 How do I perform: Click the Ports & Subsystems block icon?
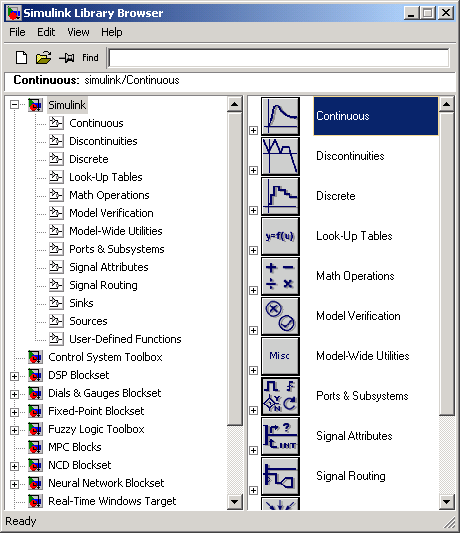coord(280,396)
